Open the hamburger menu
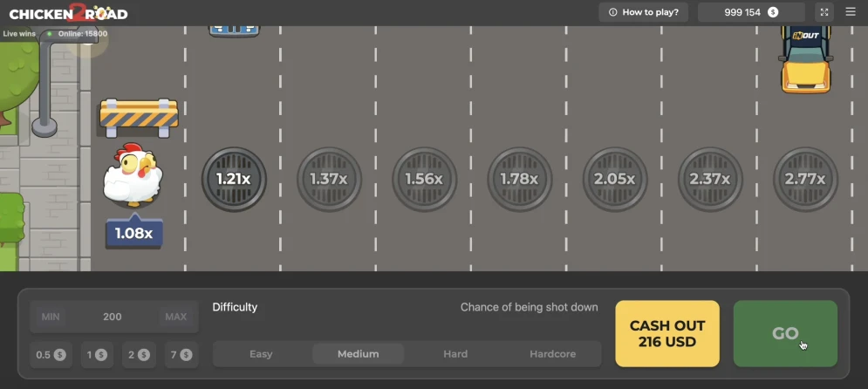 tap(851, 12)
